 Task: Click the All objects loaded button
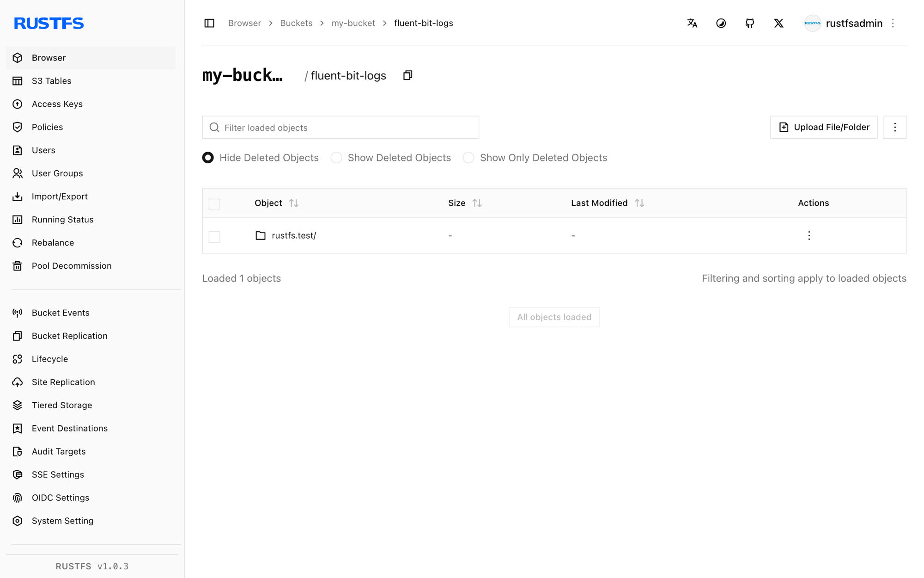pyautogui.click(x=554, y=317)
